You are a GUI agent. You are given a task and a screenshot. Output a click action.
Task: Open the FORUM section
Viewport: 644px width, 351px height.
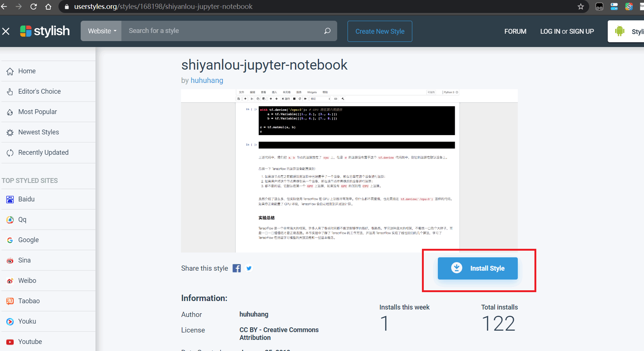point(515,31)
